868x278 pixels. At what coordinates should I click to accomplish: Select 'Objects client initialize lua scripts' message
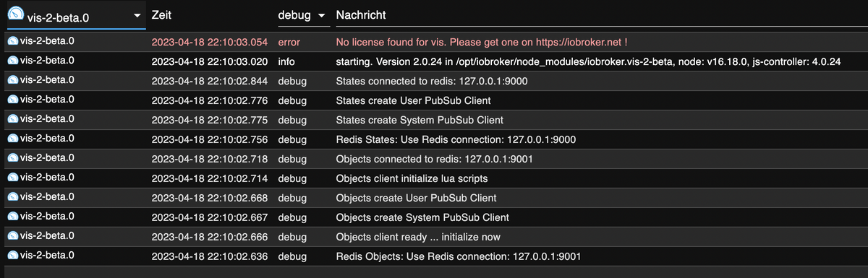(x=412, y=178)
